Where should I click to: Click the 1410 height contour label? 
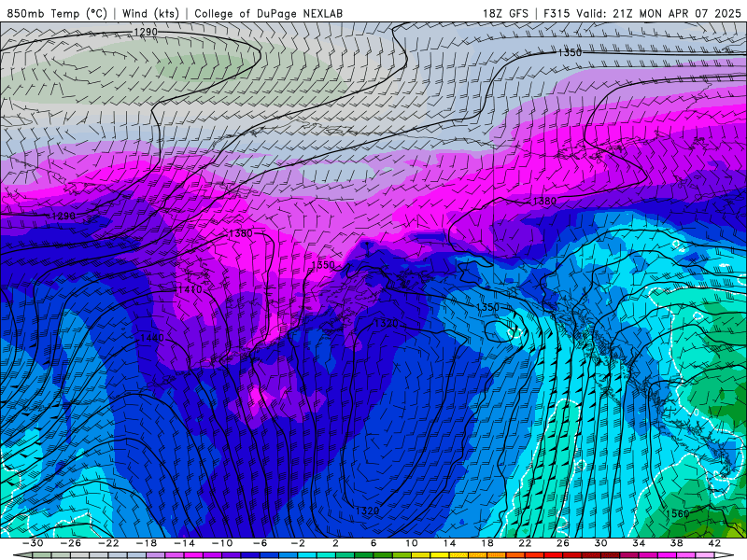[x=190, y=289]
